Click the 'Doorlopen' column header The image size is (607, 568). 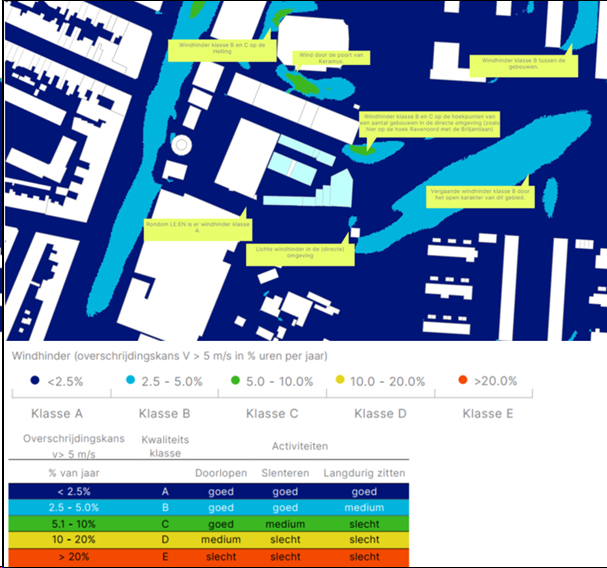(x=221, y=473)
